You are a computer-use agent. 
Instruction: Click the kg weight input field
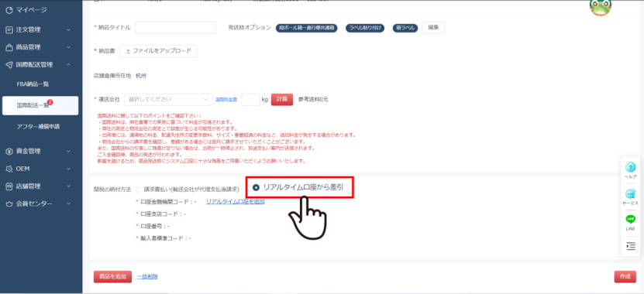(x=250, y=99)
